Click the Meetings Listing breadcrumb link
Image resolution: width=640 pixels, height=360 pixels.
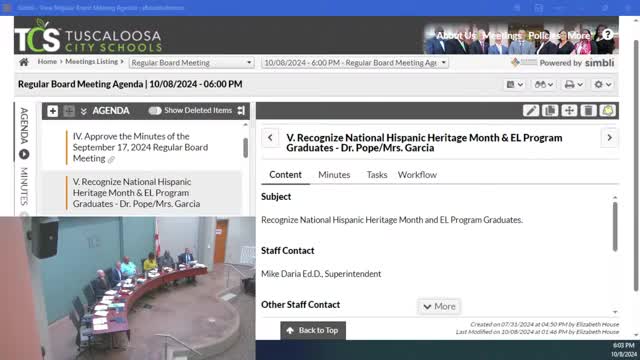91,62
